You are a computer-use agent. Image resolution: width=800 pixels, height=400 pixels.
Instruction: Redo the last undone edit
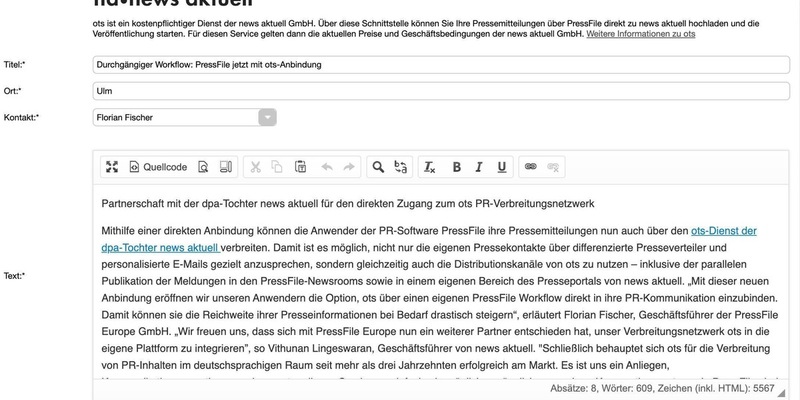pyautogui.click(x=349, y=167)
